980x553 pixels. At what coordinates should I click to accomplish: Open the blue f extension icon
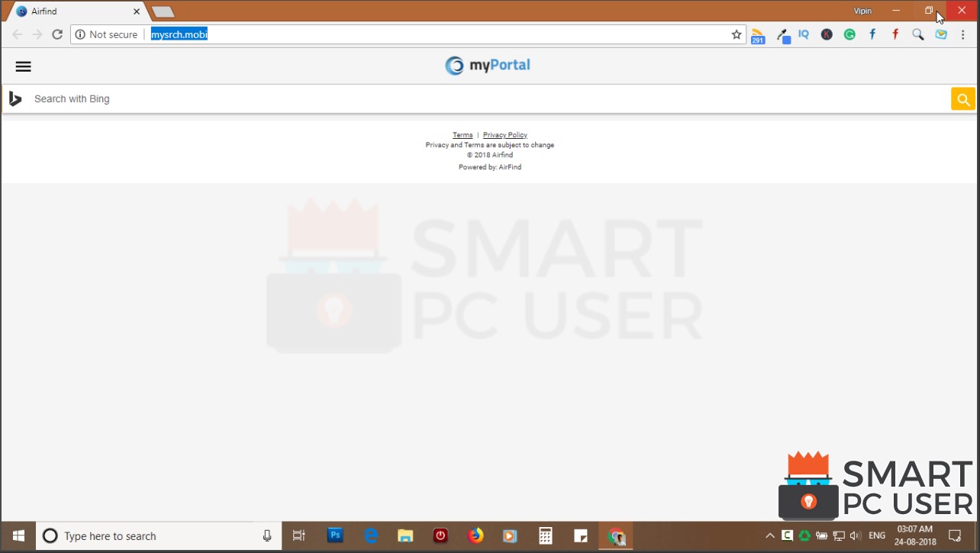coord(872,34)
